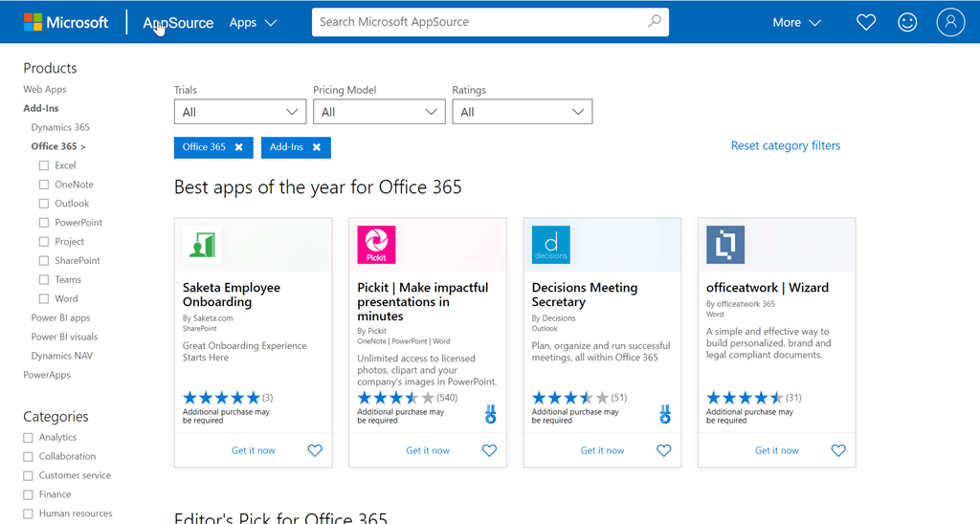
Task: Open Saketa Employee Onboarding title
Action: coord(232,295)
